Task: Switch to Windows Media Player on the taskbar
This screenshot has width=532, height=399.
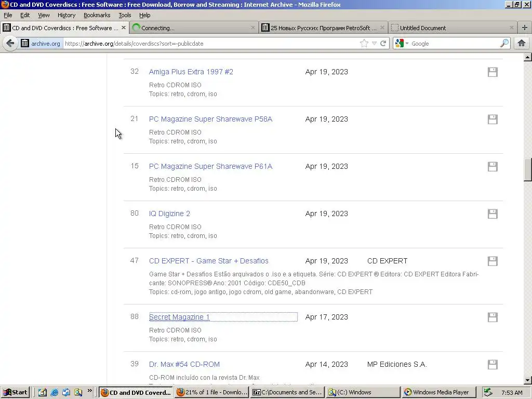Action: pos(439,393)
